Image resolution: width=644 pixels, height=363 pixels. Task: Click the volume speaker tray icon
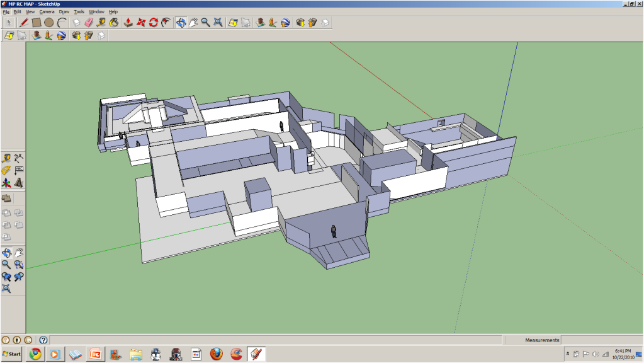[596, 354]
